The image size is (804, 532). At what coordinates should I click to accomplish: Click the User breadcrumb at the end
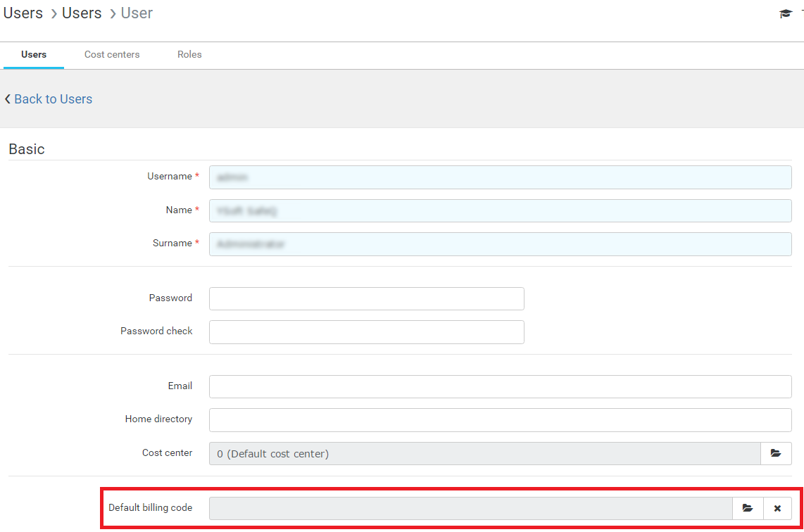(137, 13)
